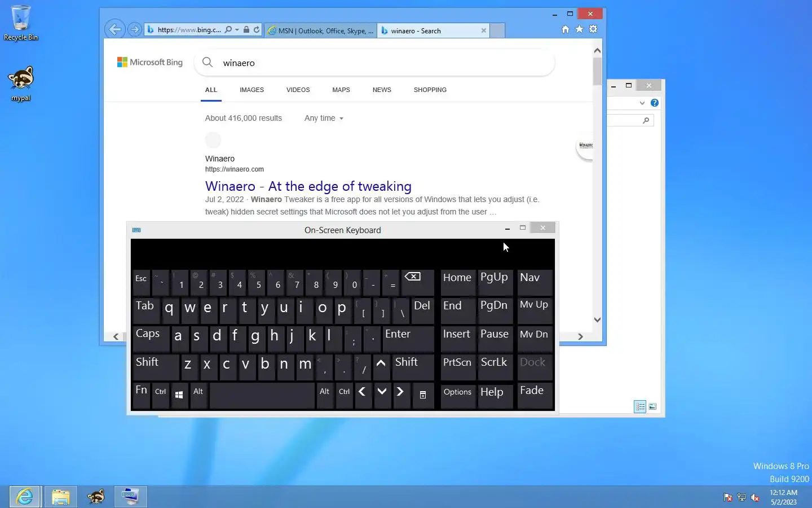Click the Bing search magnifier icon
Viewport: 812px width, 508px height.
coord(208,63)
